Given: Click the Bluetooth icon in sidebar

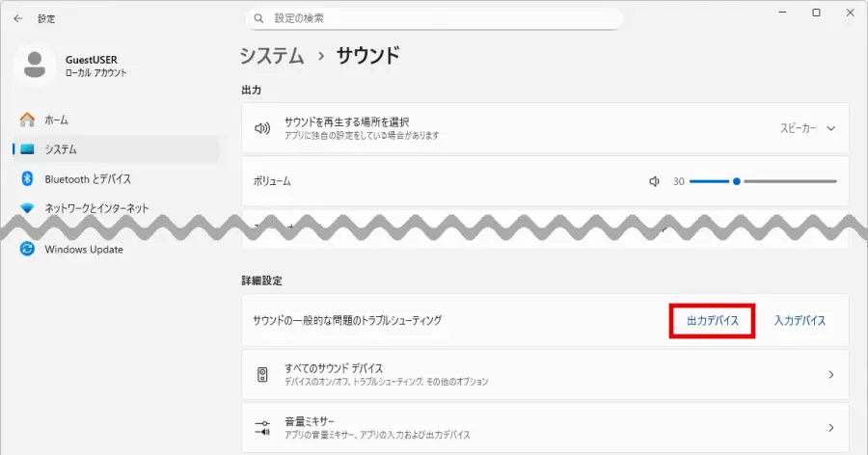Looking at the screenshot, I should 27,178.
